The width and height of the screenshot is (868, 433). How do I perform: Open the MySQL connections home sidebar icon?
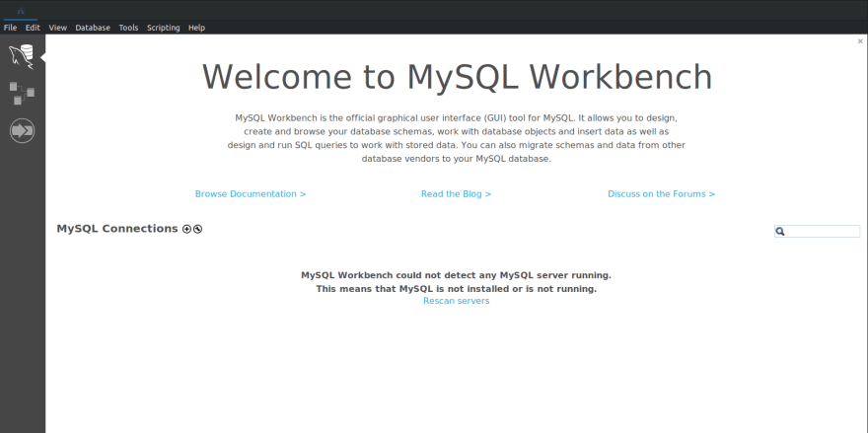pyautogui.click(x=22, y=57)
